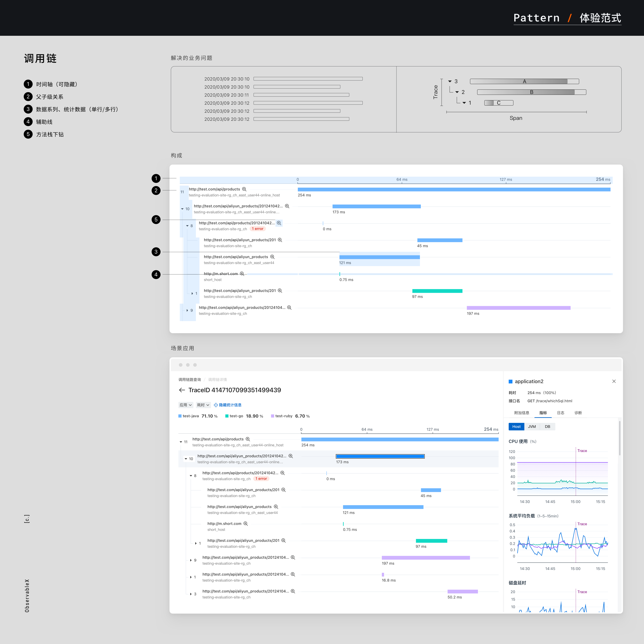Click the 调用链路查询 breadcrumb link
Viewport: 644px width, 644px height.
(x=190, y=380)
